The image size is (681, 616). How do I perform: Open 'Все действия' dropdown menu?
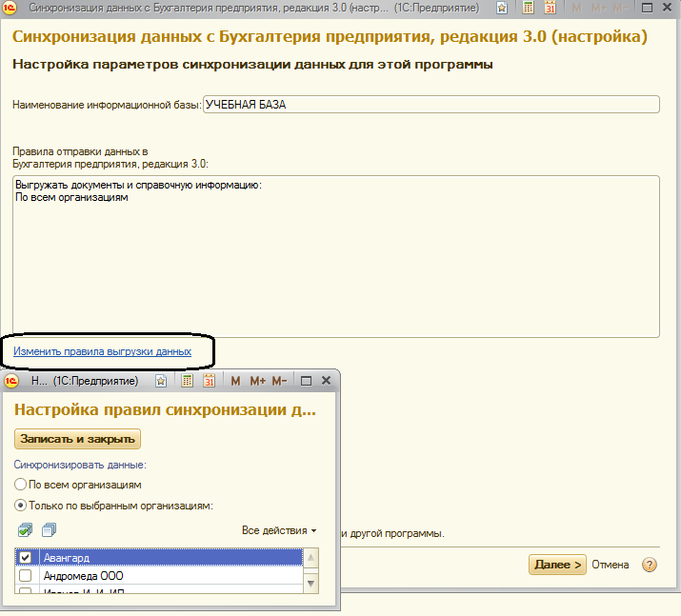(279, 530)
